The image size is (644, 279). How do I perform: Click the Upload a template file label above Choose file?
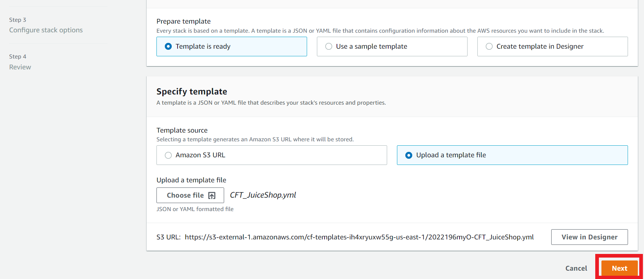(x=191, y=180)
